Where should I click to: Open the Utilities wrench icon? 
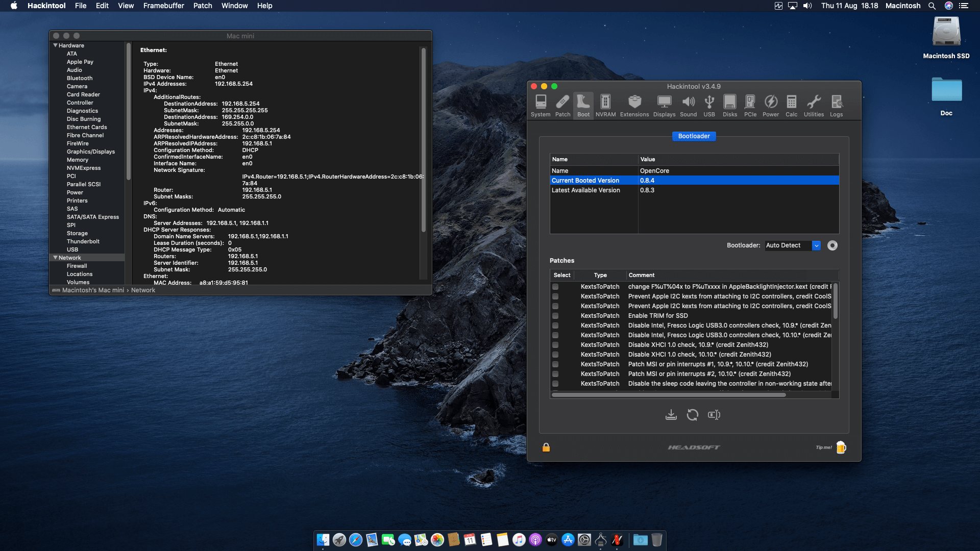pos(814,105)
